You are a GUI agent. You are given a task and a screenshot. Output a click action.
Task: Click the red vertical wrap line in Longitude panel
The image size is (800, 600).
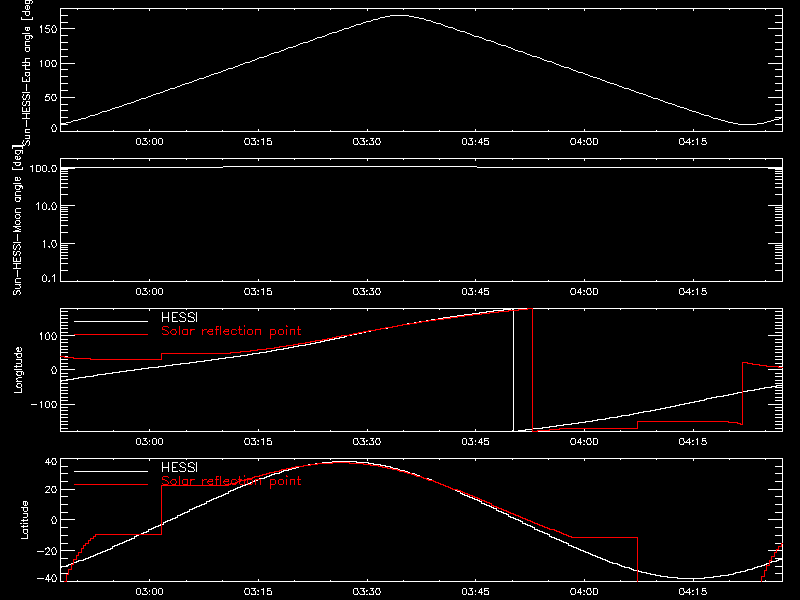pos(533,370)
